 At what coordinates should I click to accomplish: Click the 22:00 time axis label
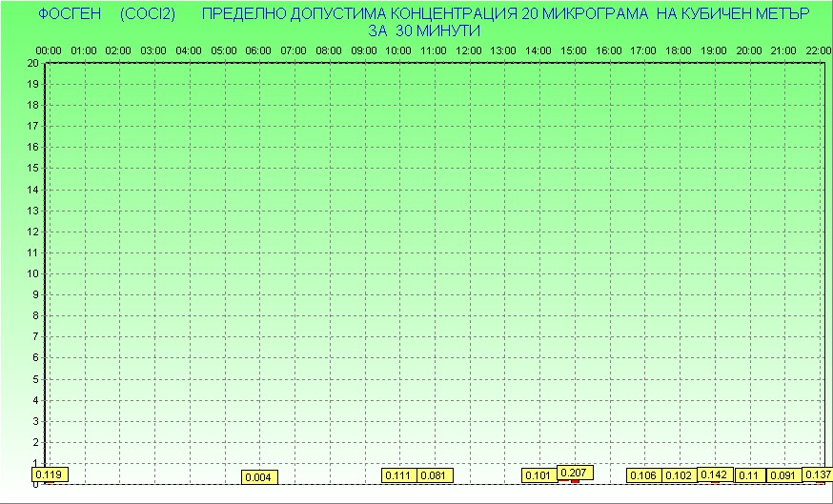[818, 50]
